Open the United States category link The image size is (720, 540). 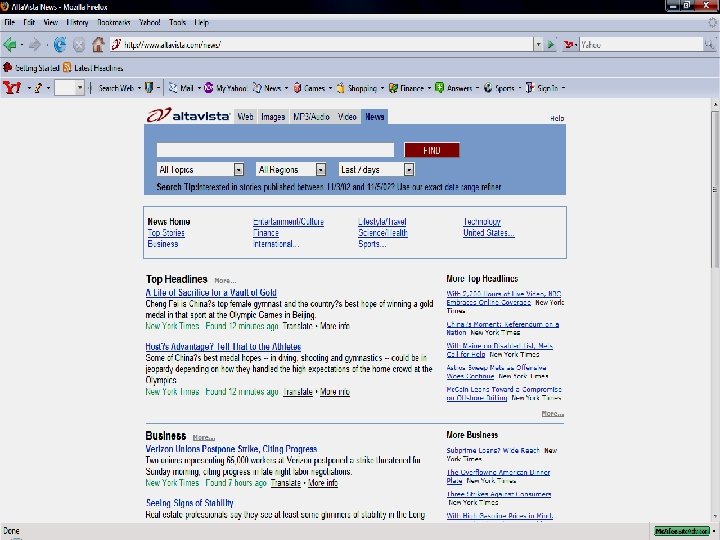[489, 233]
